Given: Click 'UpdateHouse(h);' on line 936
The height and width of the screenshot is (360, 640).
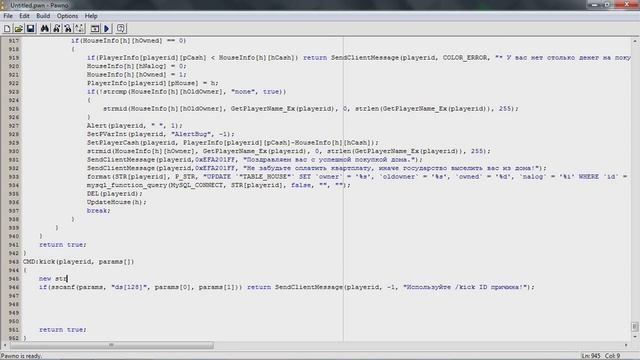Looking at the screenshot, I should point(116,202).
